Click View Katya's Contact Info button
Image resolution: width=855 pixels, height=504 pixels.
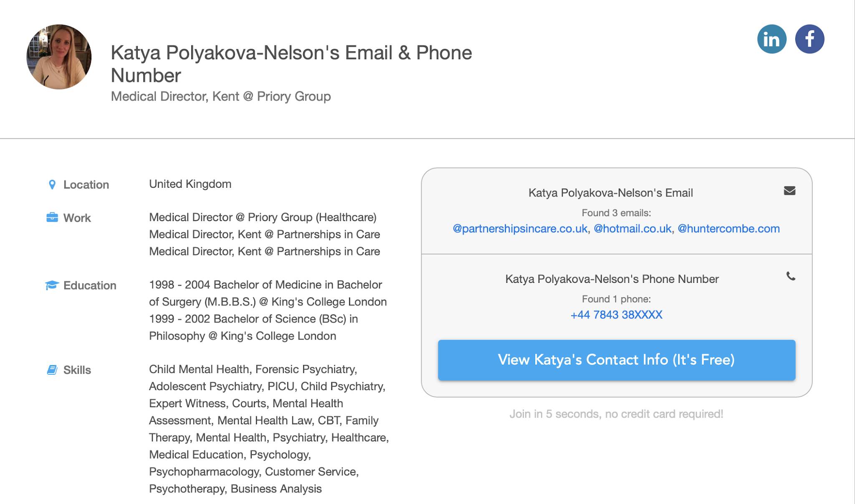(x=617, y=360)
